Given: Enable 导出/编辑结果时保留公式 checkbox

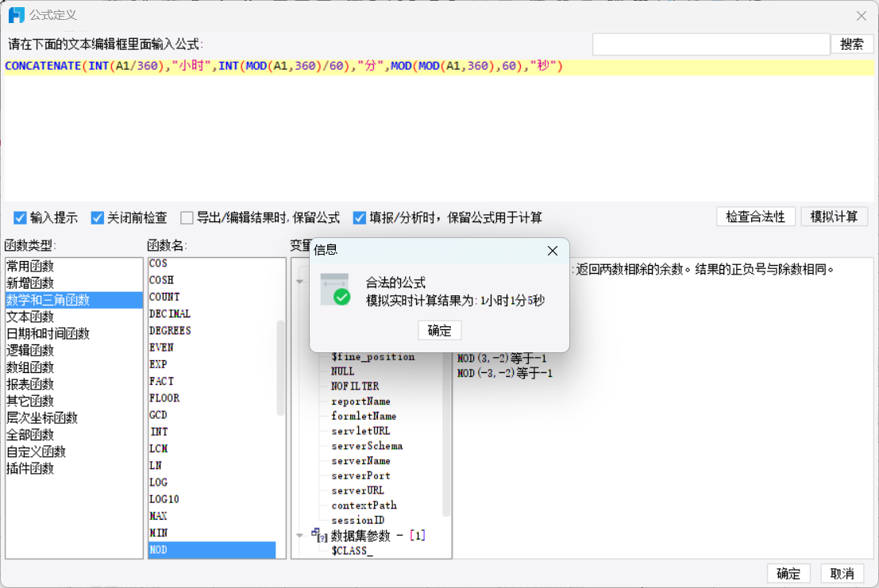Looking at the screenshot, I should point(187,217).
